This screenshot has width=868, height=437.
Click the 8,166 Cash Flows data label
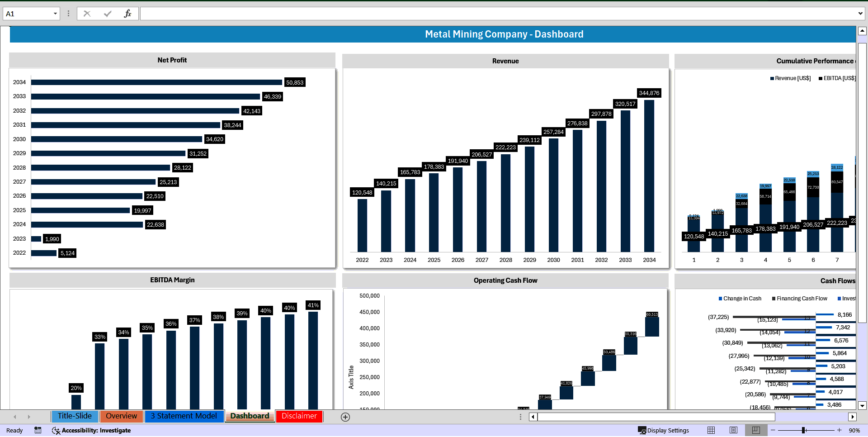pos(844,315)
